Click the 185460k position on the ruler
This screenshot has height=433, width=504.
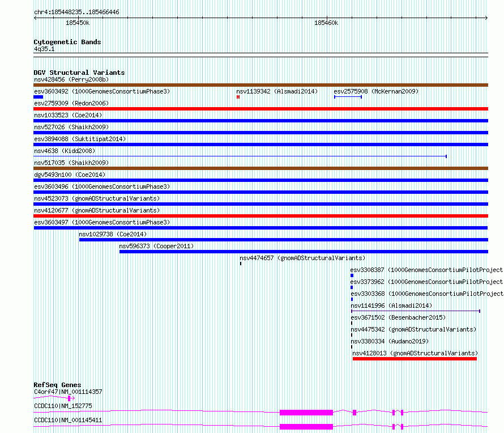(x=326, y=23)
